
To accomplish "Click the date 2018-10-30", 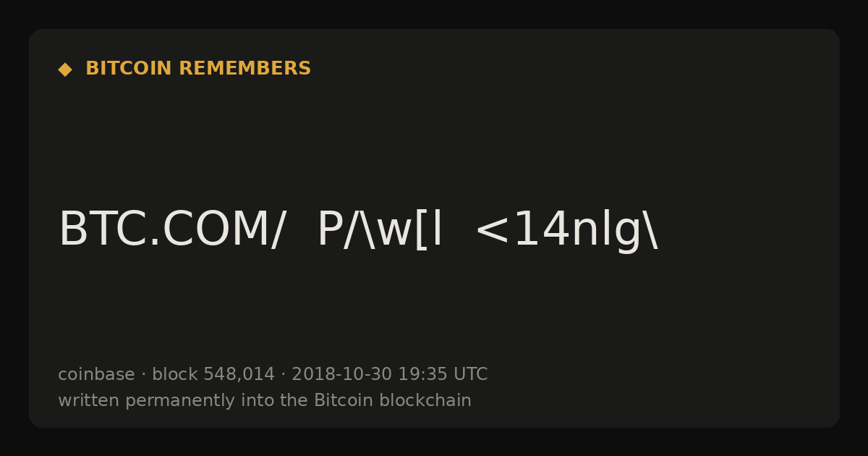I will pyautogui.click(x=341, y=374).
